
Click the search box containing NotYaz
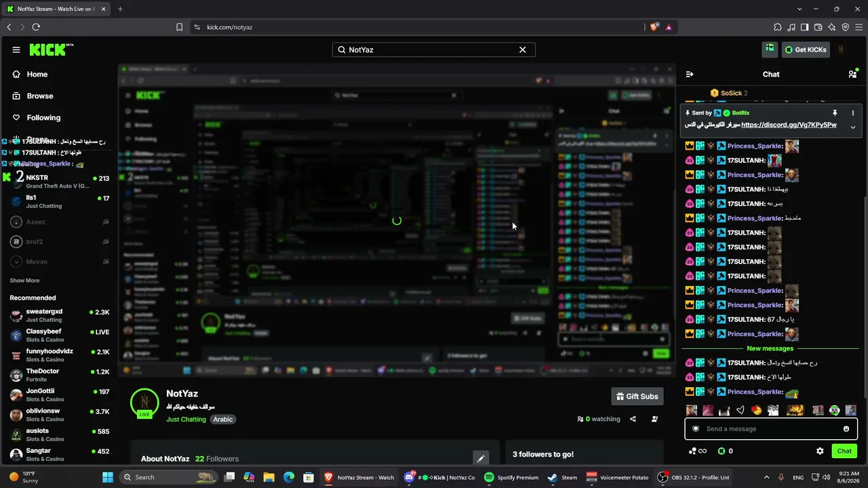coord(433,49)
